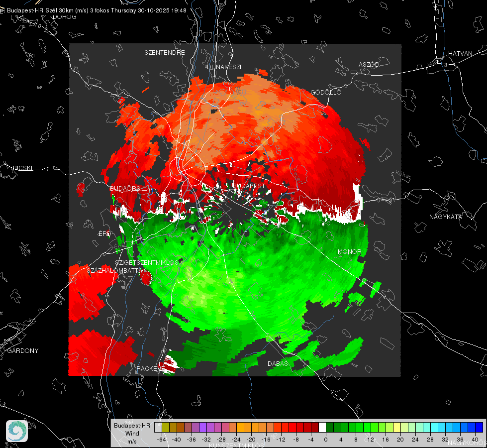Viewport: 487px width, 448px height.
Task: Click the ÉRD map label
Action: (x=104, y=234)
